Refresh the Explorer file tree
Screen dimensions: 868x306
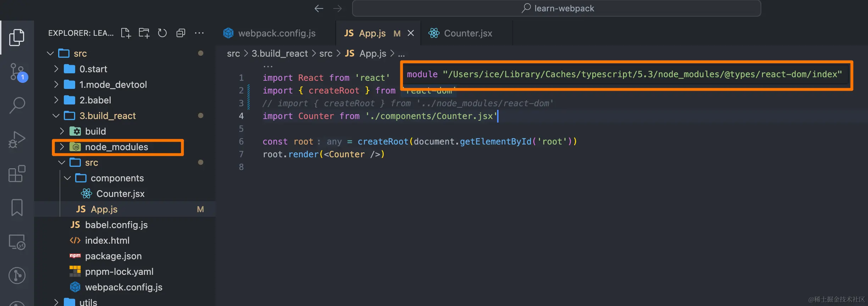[162, 33]
